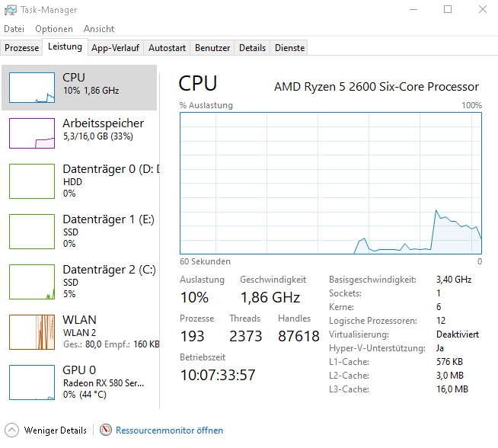
Task: Open Datenträger 0 (D:) HDD graph
Action: [x=32, y=181]
